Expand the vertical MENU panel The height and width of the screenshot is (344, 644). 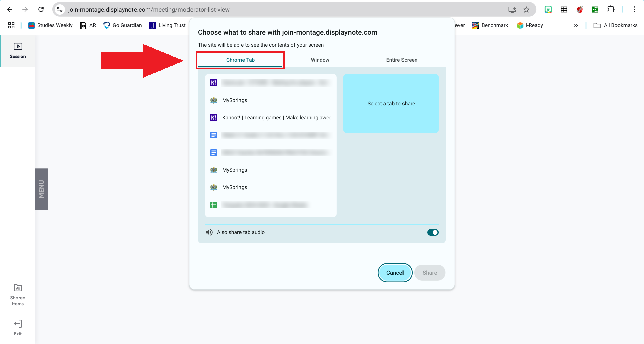pyautogui.click(x=42, y=189)
